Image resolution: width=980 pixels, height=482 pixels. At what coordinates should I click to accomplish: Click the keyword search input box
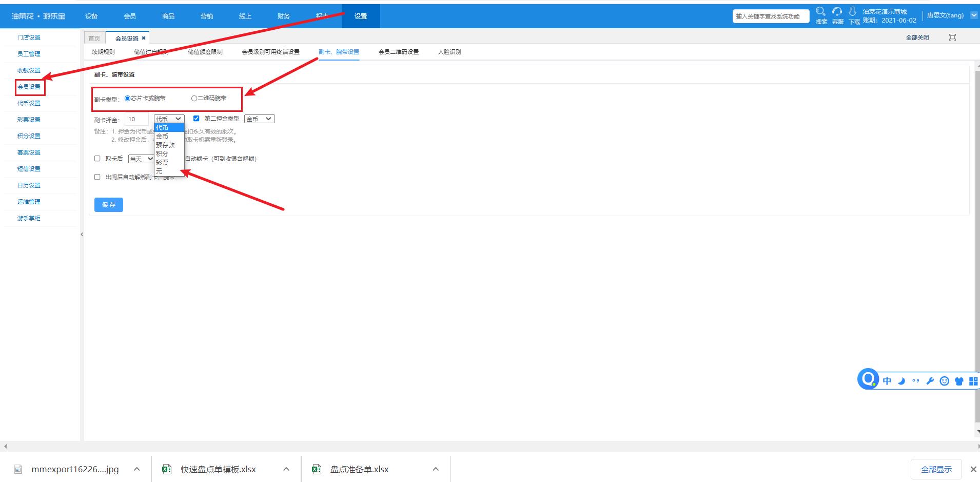(x=771, y=16)
